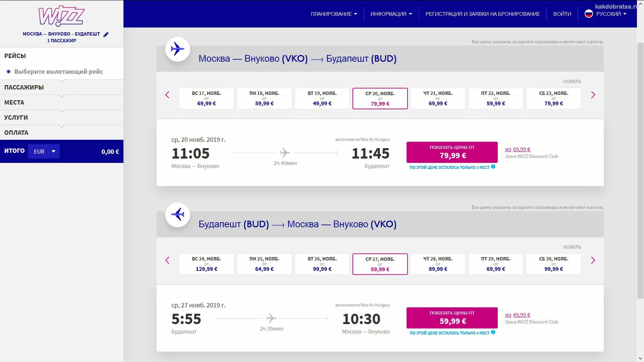Open WIZZ Discount Club 69,99 € link
The image size is (644, 362).
pos(518,149)
